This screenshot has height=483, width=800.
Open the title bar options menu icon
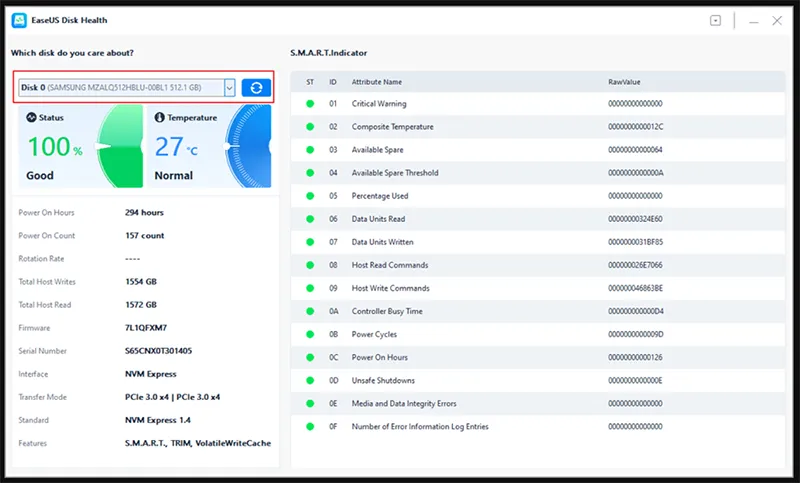(x=715, y=20)
